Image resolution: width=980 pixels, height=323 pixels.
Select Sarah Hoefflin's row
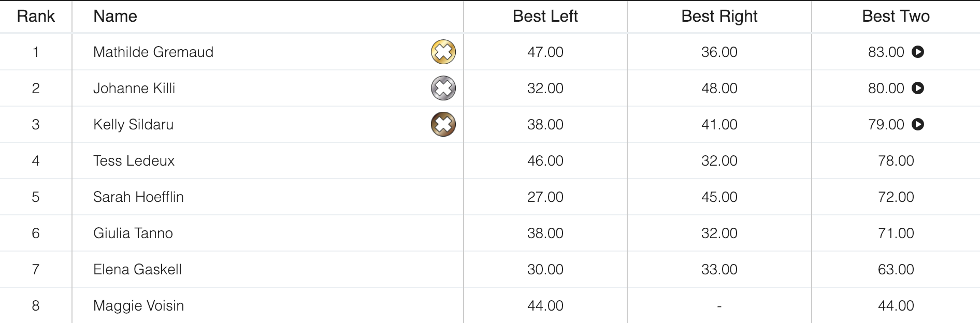138,197
